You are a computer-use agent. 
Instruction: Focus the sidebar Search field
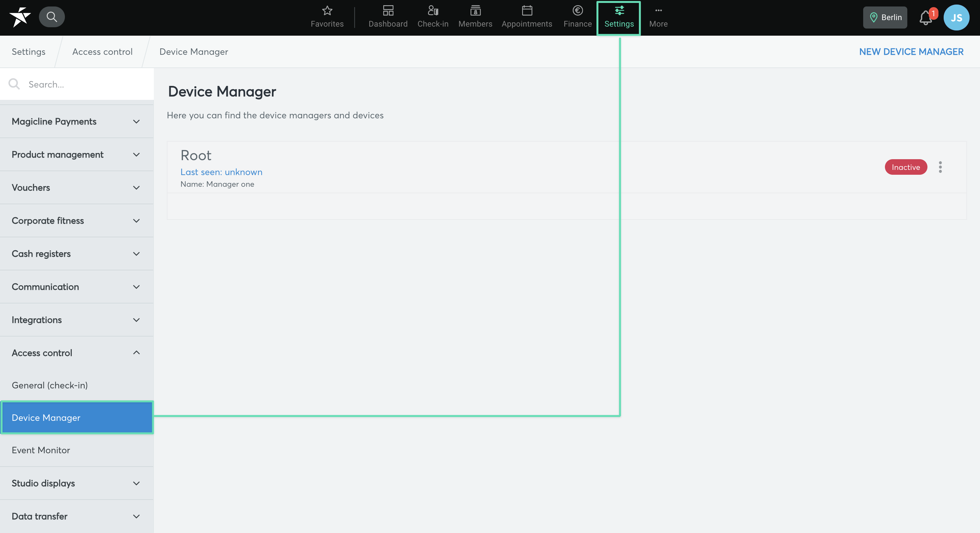(77, 84)
